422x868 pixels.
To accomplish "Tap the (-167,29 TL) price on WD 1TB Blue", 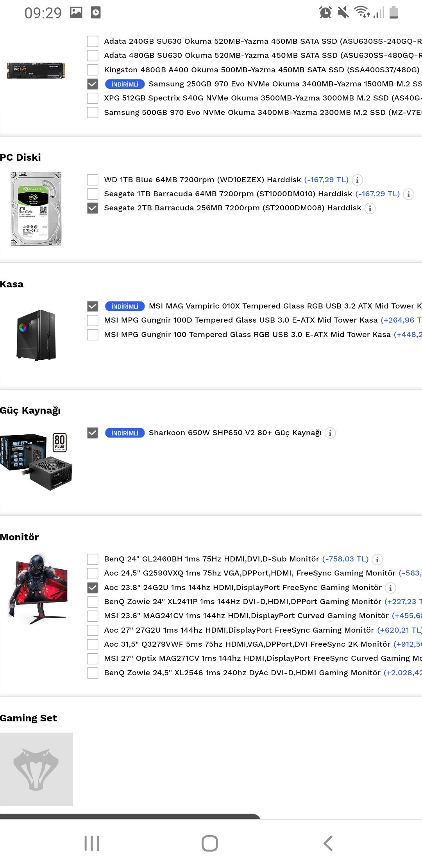I will (326, 180).
